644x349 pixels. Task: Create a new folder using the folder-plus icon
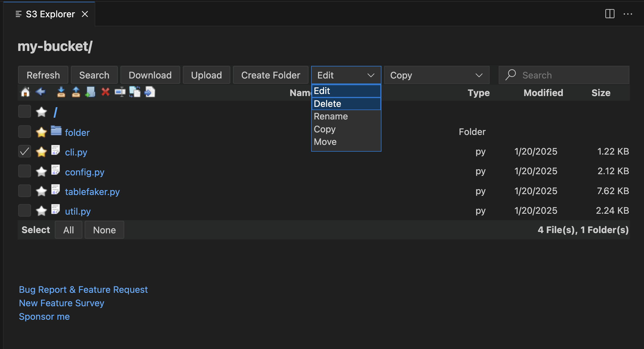90,92
